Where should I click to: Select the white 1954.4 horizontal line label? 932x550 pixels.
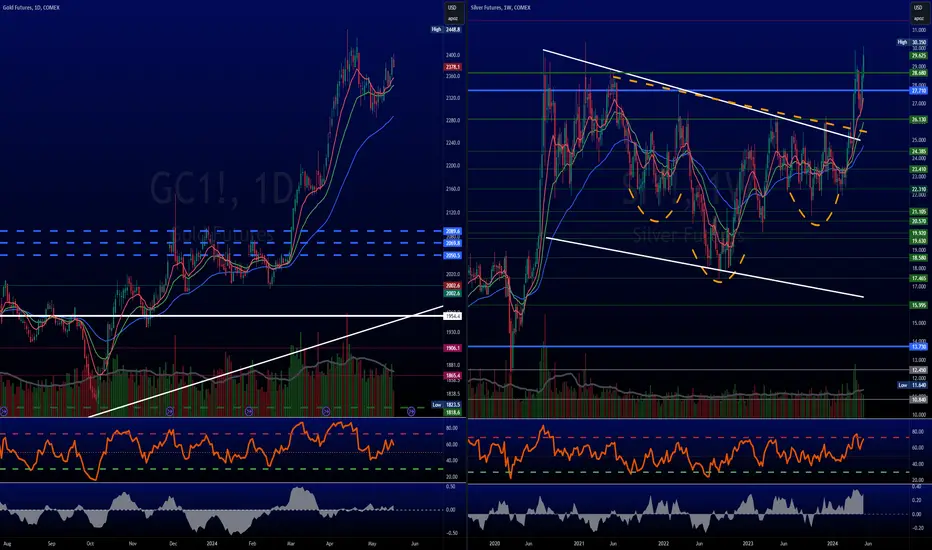pyautogui.click(x=452, y=316)
